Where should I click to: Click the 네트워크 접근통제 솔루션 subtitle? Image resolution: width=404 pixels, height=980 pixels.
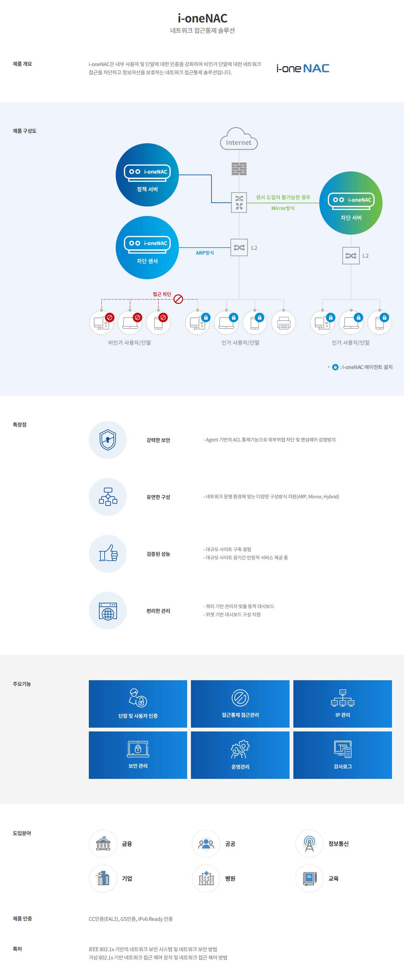(x=202, y=30)
